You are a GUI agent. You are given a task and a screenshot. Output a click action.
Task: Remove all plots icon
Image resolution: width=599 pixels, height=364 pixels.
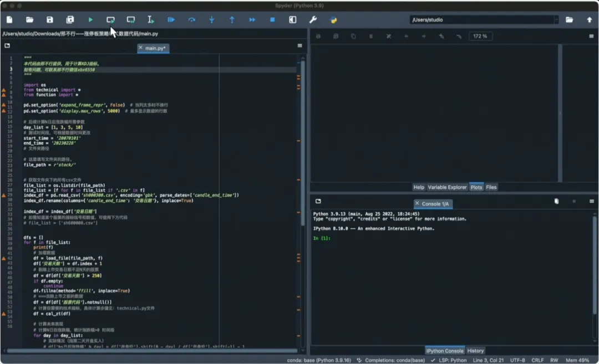pyautogui.click(x=388, y=36)
